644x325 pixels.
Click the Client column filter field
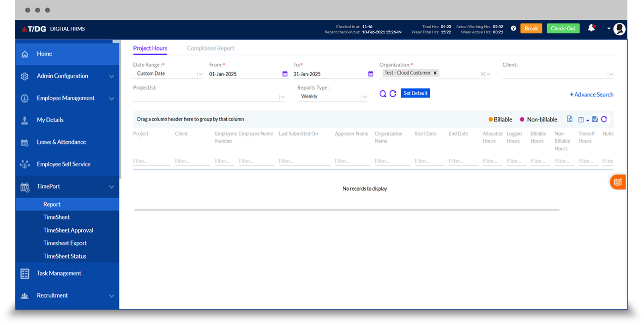click(x=193, y=161)
